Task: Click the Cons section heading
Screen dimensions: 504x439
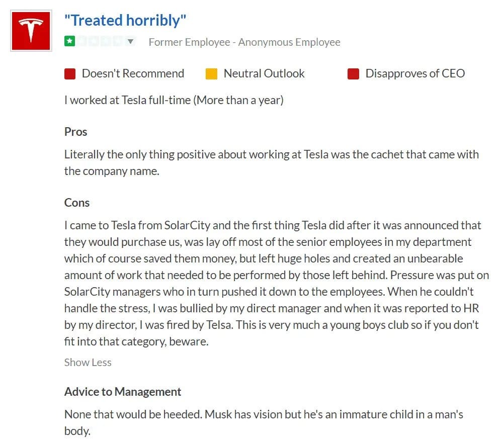Action: [77, 203]
